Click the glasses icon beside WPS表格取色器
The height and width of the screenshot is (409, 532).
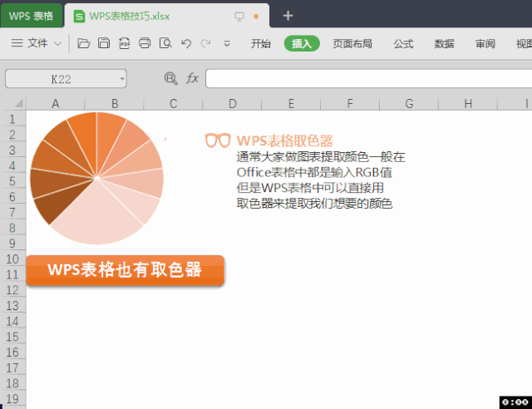pos(218,140)
